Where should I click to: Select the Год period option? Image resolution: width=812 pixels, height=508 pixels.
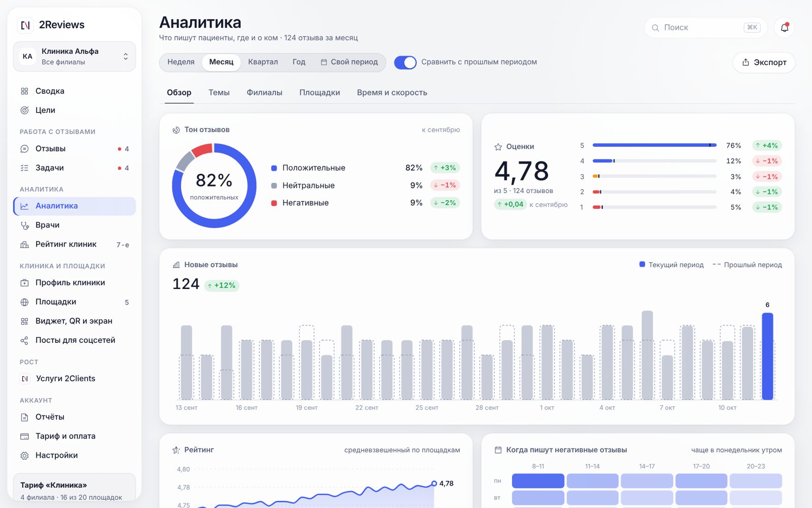(x=299, y=62)
